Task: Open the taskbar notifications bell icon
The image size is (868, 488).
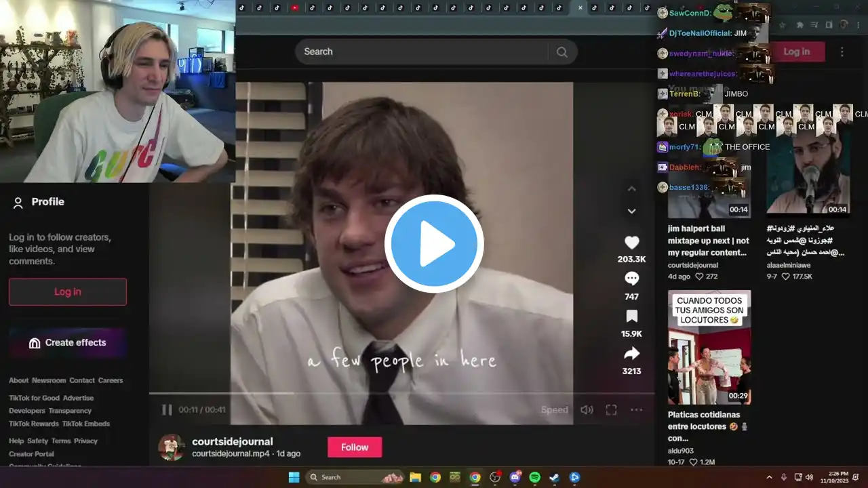Action: pyautogui.click(x=856, y=477)
